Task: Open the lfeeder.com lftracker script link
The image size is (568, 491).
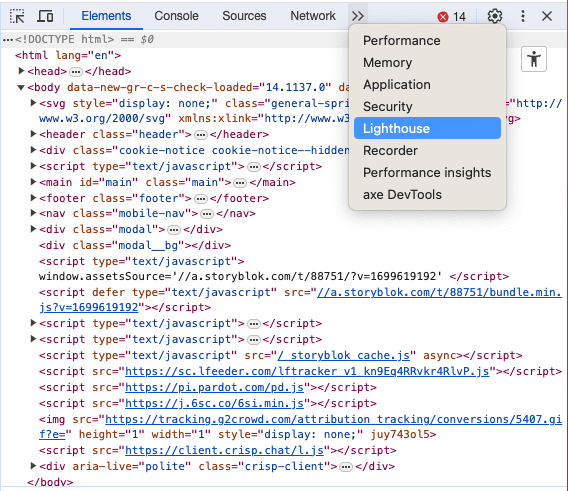Action: point(307,371)
